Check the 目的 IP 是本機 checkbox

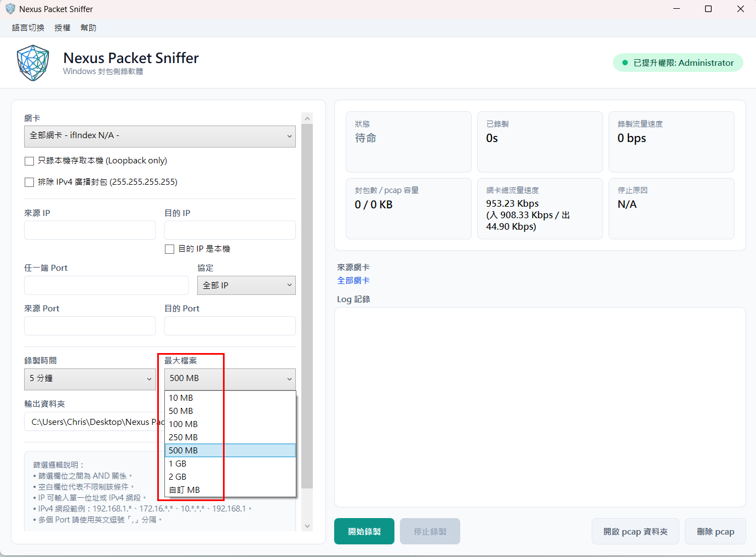(x=170, y=249)
